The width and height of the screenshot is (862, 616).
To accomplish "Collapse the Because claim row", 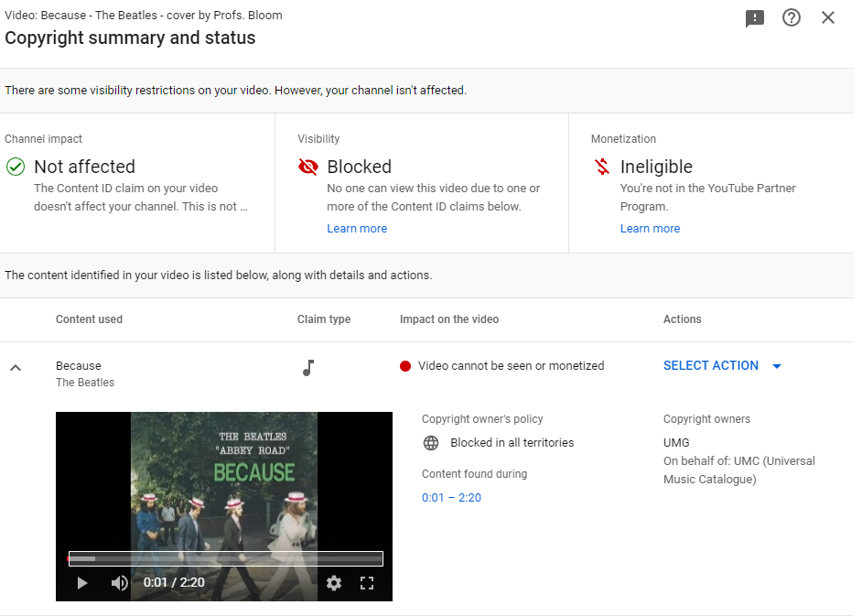I will 16,368.
